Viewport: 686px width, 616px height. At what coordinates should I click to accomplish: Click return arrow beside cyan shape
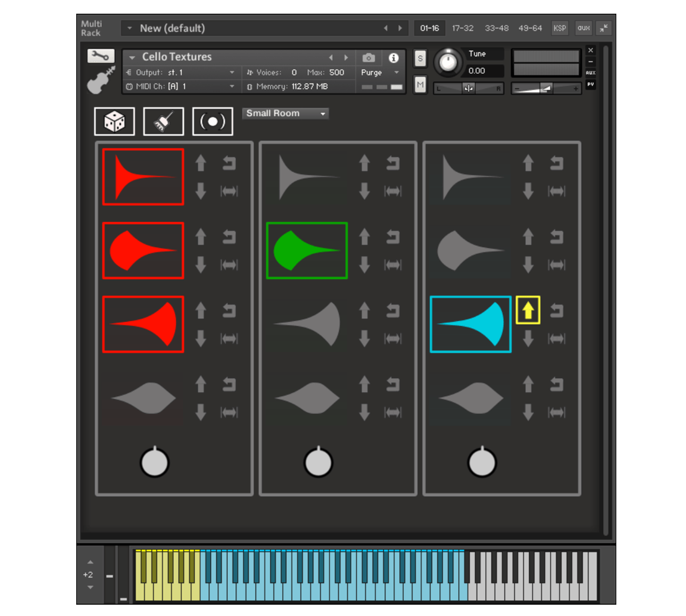pos(556,310)
